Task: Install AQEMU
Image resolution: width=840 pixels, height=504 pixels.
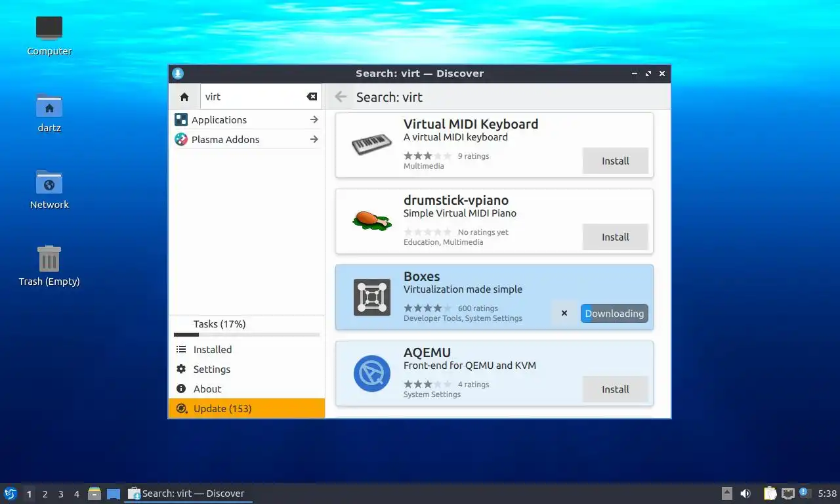Action: pyautogui.click(x=616, y=389)
